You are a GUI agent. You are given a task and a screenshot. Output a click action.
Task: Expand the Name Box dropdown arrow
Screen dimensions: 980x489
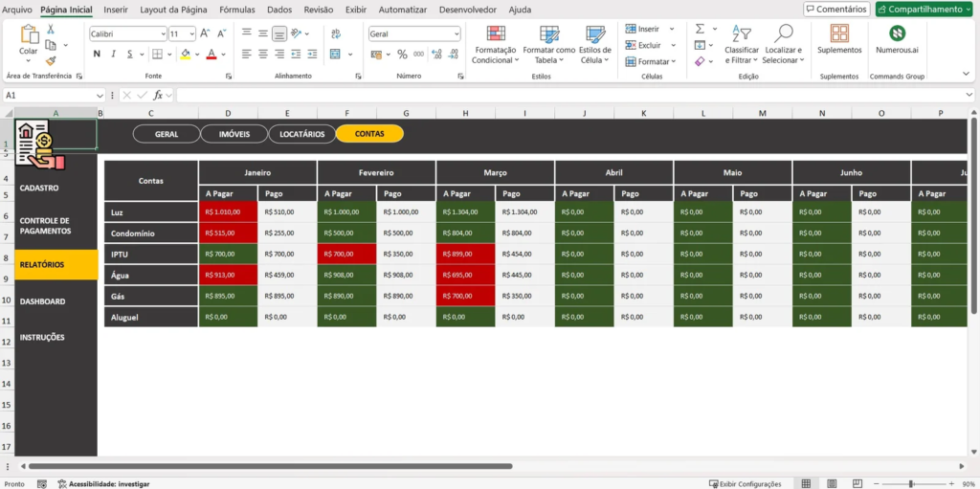(100, 96)
